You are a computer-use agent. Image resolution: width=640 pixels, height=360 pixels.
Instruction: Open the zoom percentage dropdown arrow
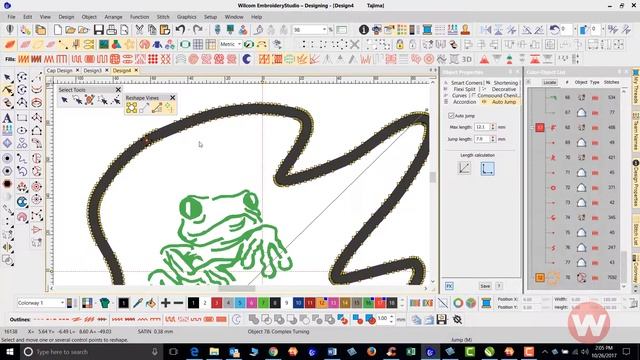[x=324, y=30]
